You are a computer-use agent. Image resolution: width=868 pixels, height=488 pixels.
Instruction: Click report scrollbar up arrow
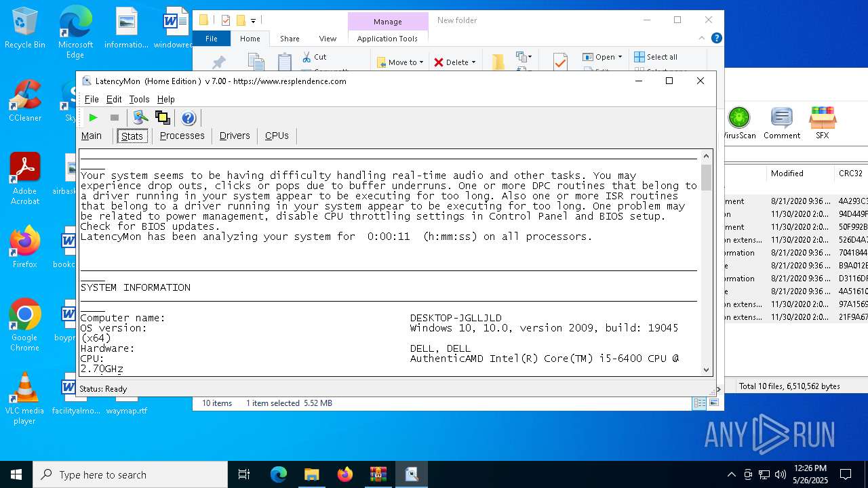[706, 156]
